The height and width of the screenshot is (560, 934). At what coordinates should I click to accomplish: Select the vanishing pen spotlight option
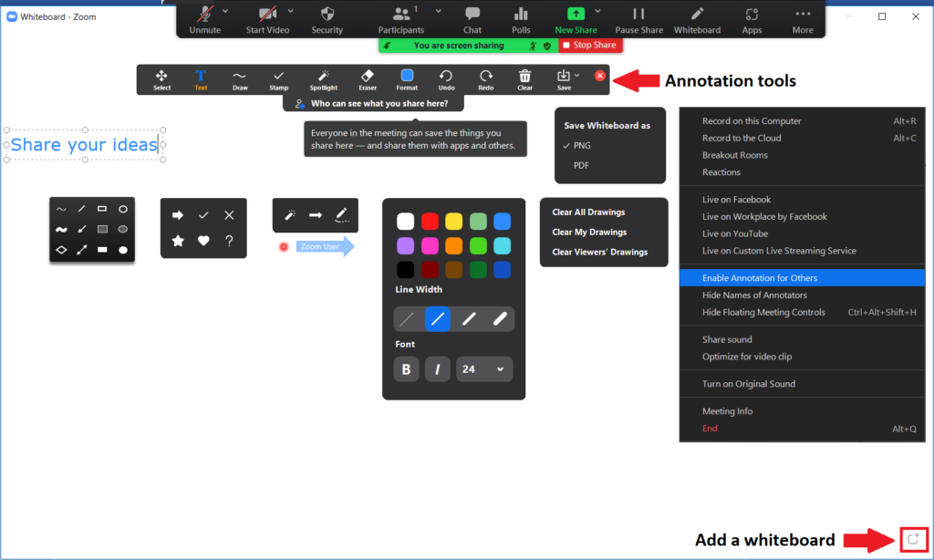click(x=341, y=215)
